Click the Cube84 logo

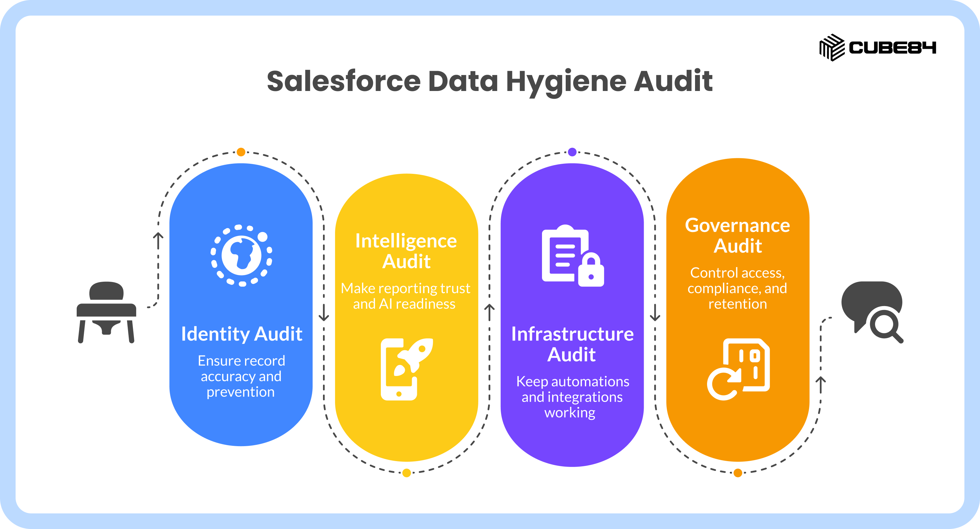[x=877, y=47]
